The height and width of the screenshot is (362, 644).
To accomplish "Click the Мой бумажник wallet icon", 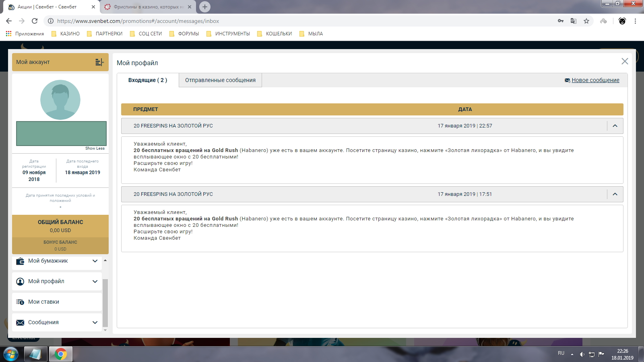I will (x=20, y=261).
